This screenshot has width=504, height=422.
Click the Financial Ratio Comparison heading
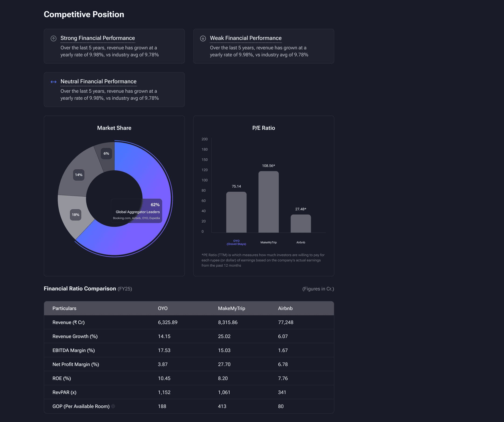tap(80, 289)
